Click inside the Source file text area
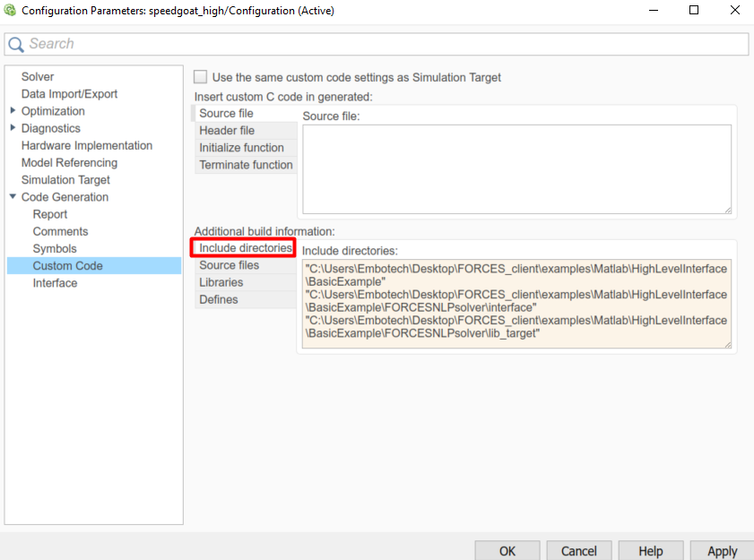Viewport: 754px width, 560px height. coord(516,168)
